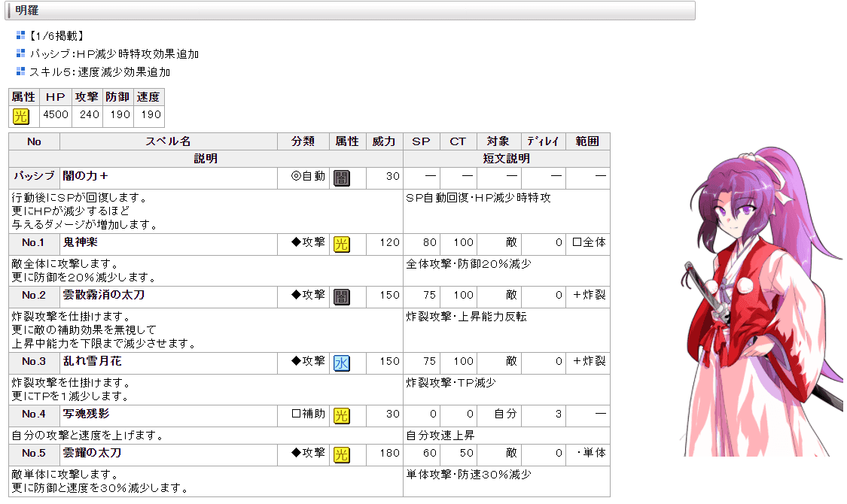Click the bullet icon beside the スキル5 update note

click(x=21, y=71)
